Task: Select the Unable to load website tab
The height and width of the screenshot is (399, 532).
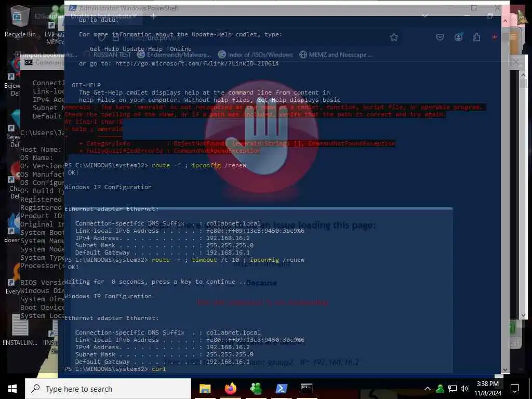Action: pos(100,16)
